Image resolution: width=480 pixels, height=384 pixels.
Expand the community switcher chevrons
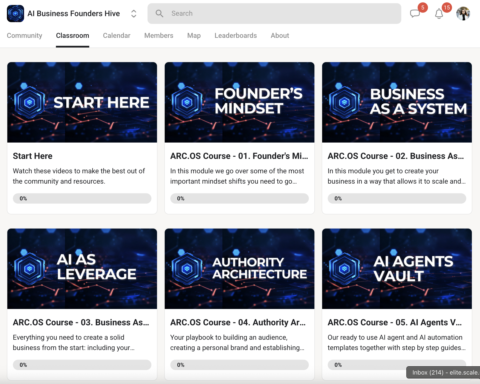(x=134, y=14)
